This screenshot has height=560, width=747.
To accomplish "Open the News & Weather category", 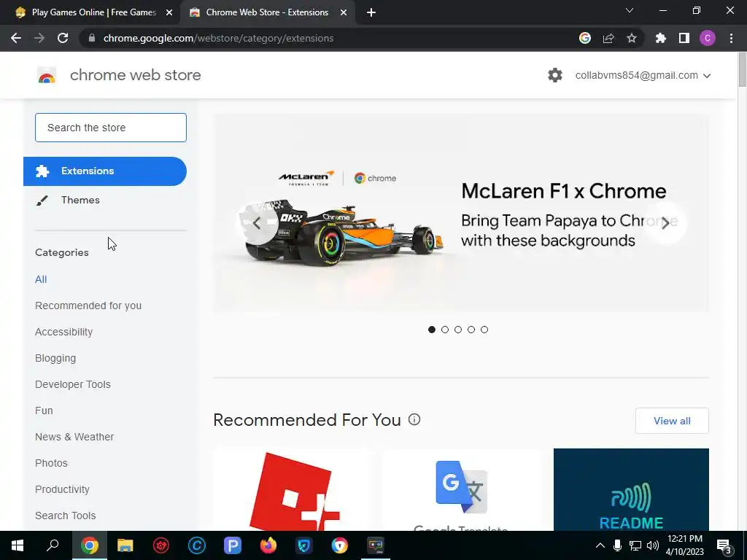I will coord(74,437).
